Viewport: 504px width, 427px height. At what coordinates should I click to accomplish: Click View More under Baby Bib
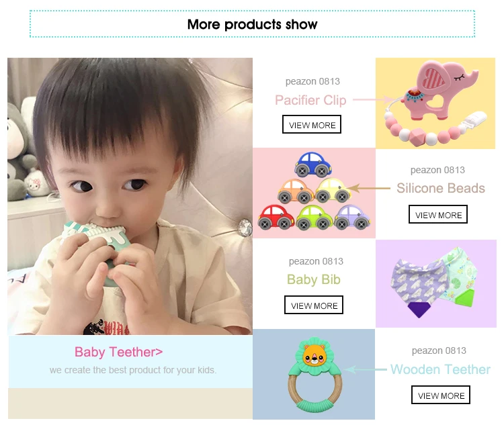click(314, 305)
